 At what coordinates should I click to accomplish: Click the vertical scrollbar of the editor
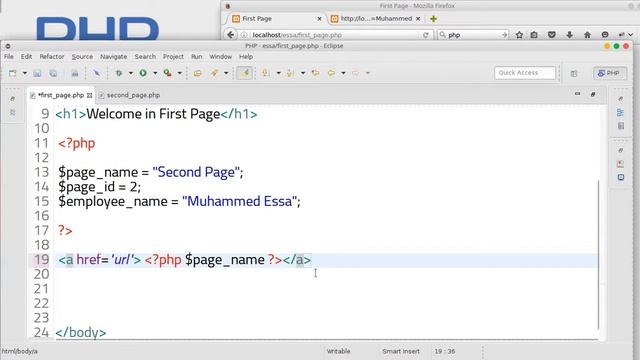pyautogui.click(x=598, y=254)
